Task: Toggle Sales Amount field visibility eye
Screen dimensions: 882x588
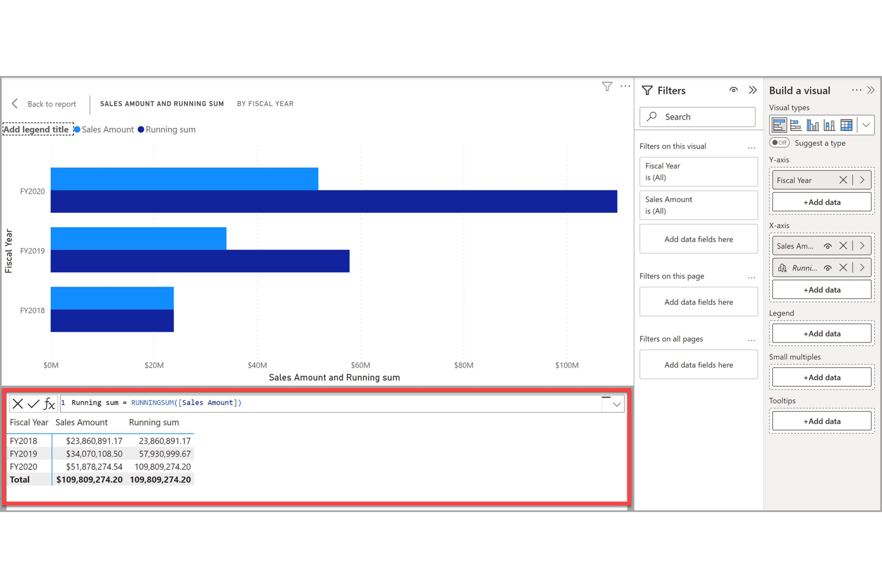Action: tap(828, 246)
